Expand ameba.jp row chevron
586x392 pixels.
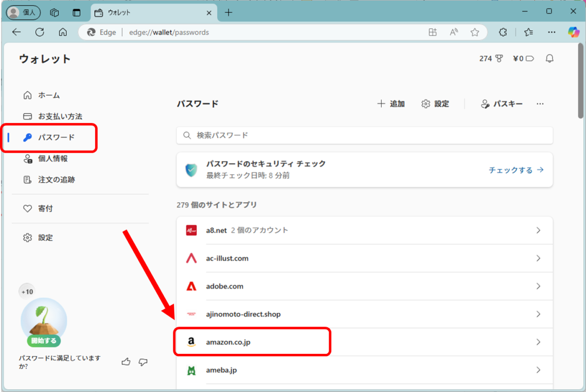click(x=538, y=370)
